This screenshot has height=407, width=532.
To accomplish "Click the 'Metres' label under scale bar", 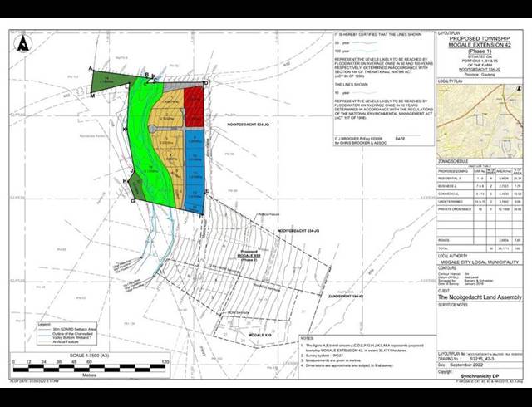I will [89, 375].
